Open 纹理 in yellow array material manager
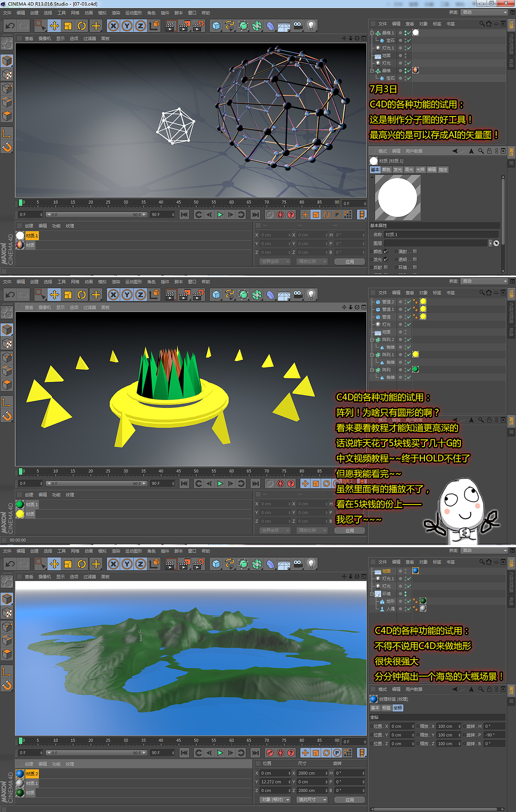This screenshot has width=516, height=812. (70, 495)
